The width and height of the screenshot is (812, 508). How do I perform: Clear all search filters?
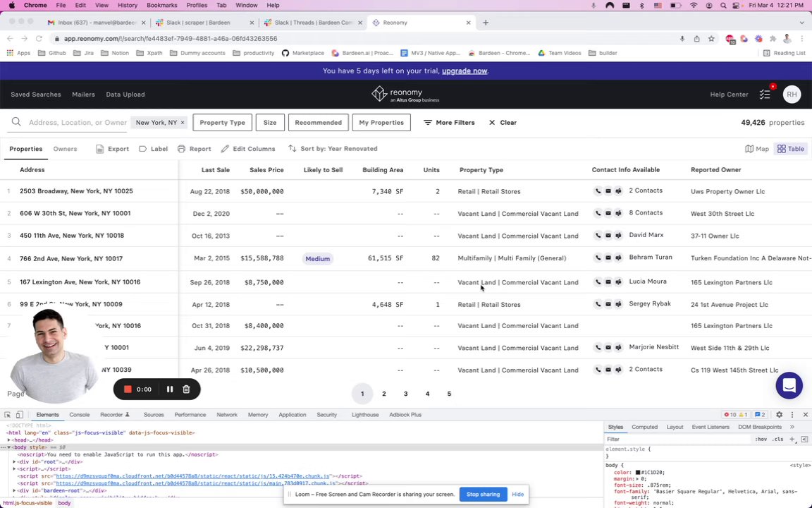pos(503,123)
